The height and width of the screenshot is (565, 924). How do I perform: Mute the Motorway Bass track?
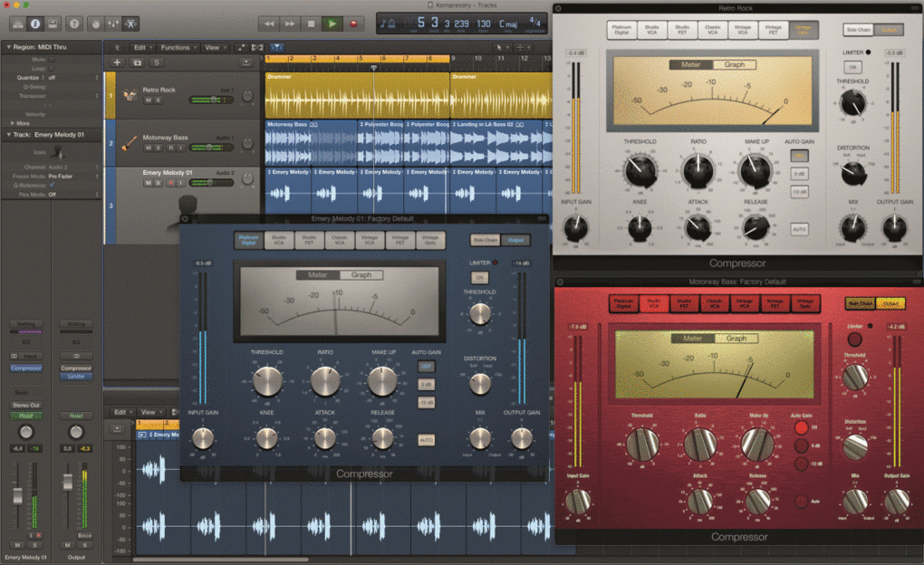pyautogui.click(x=149, y=148)
